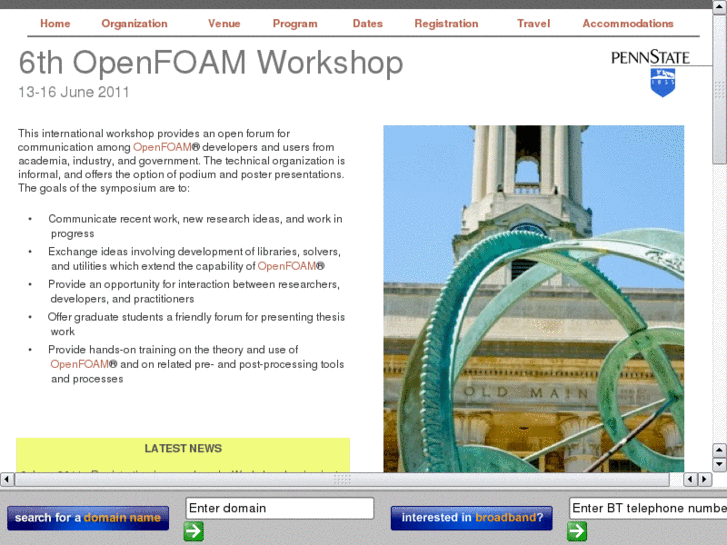Screen dimensions: 727x545
Task: Follow the OpenFOAM link after 'capability of'
Action: pos(287,266)
